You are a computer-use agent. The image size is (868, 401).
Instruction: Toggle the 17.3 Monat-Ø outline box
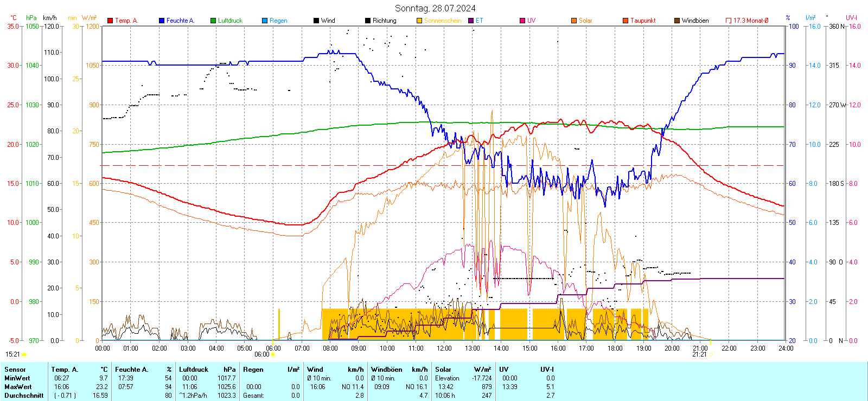pos(729,21)
